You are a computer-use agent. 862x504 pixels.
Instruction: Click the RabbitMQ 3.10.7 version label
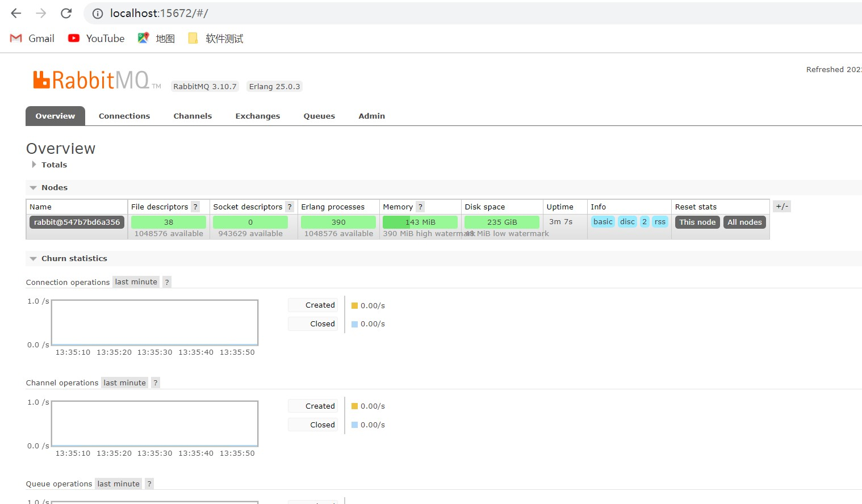205,86
